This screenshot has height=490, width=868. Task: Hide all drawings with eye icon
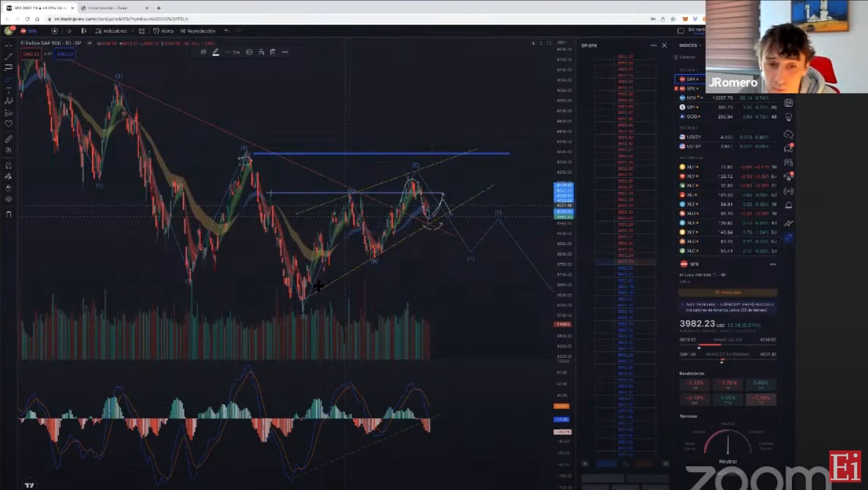(x=8, y=199)
